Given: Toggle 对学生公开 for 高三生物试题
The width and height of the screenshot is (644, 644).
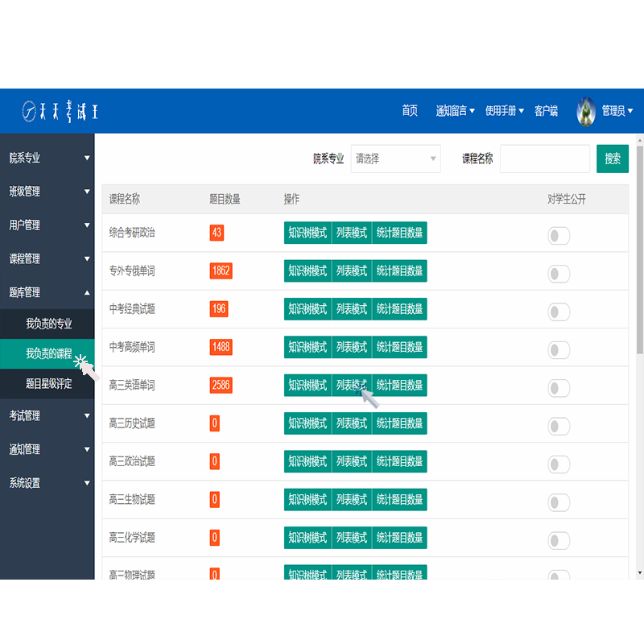Looking at the screenshot, I should [x=559, y=502].
